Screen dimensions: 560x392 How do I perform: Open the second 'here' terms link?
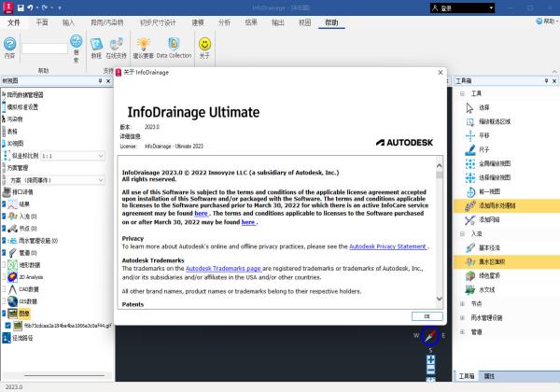(x=248, y=222)
